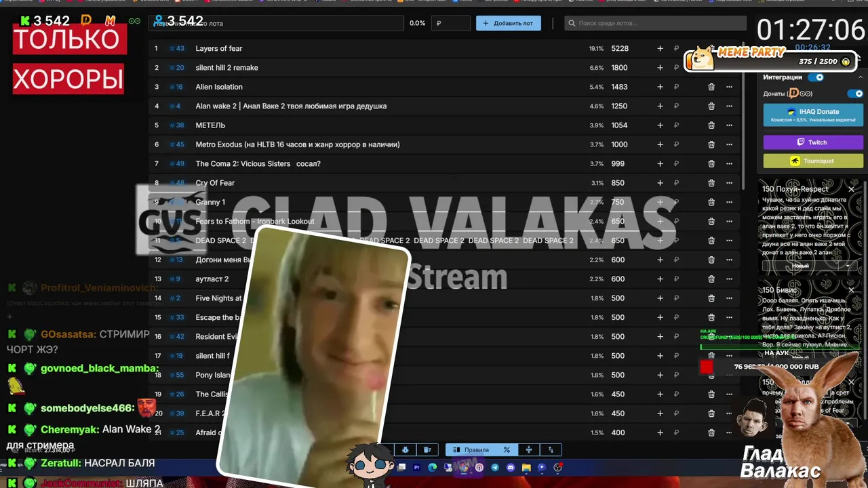This screenshot has width=868, height=488.
Task: Click Новый button on Похуй-Respect donation
Action: point(801,266)
